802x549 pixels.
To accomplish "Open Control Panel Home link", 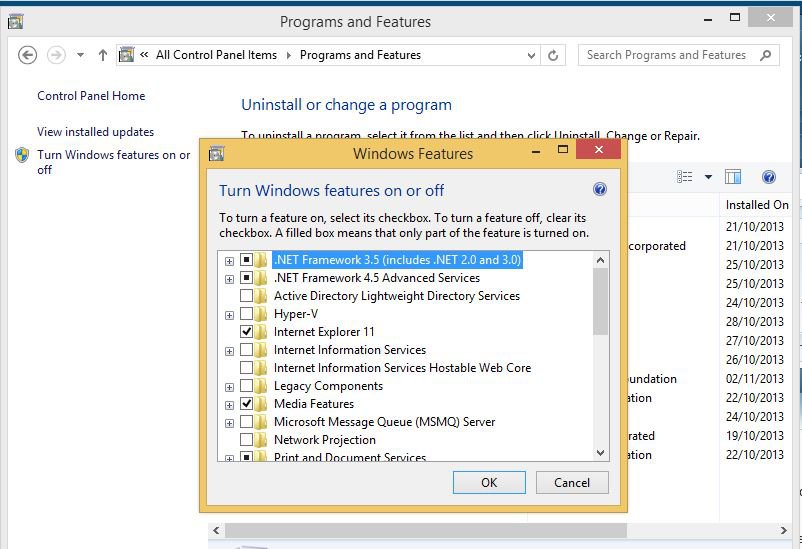I will click(x=91, y=96).
